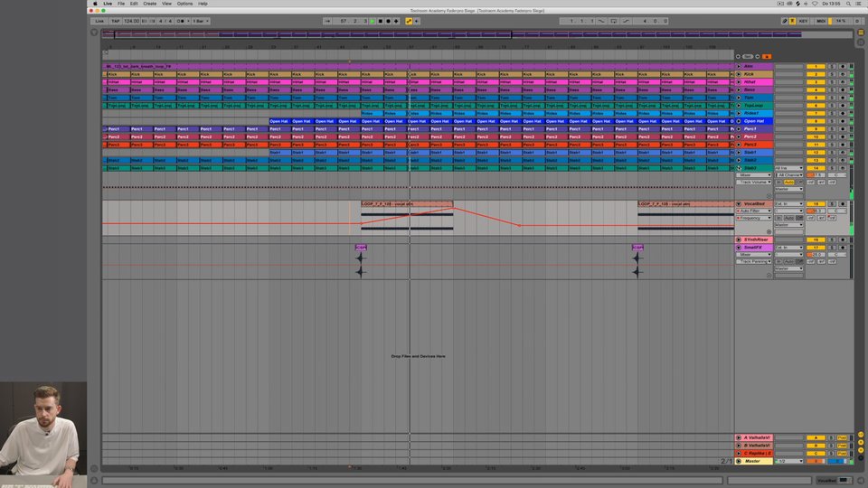
Task: Arm the Atmo track for recording
Action: [843, 66]
